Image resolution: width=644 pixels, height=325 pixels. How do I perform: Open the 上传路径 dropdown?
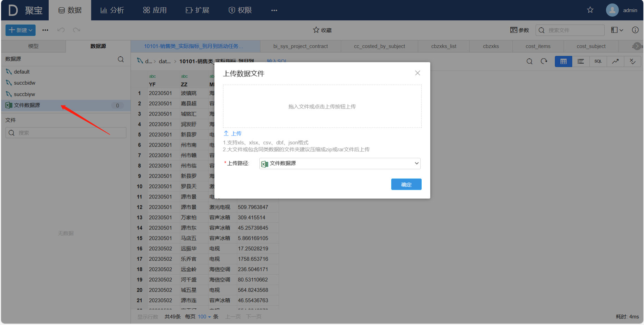(340, 164)
